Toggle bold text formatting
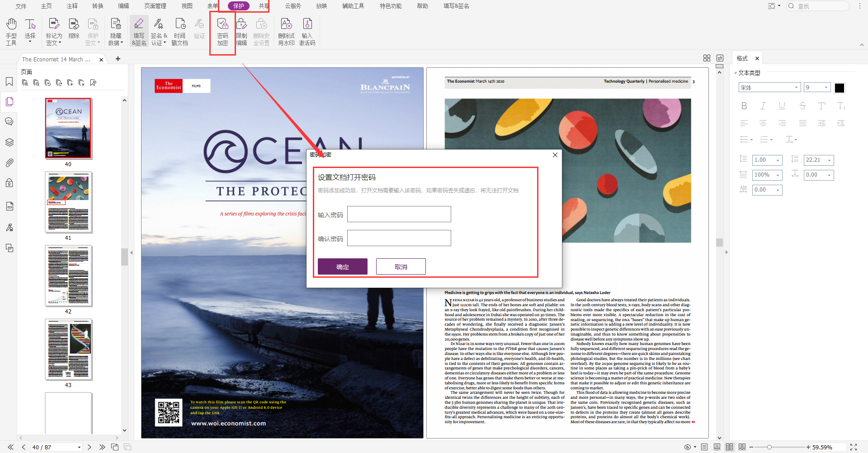The image size is (868, 453). [744, 106]
